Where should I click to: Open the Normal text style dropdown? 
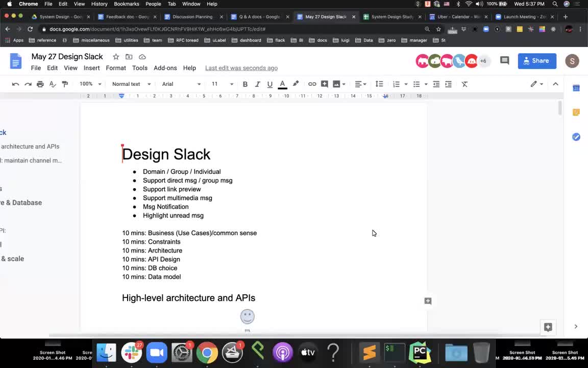coord(131,84)
